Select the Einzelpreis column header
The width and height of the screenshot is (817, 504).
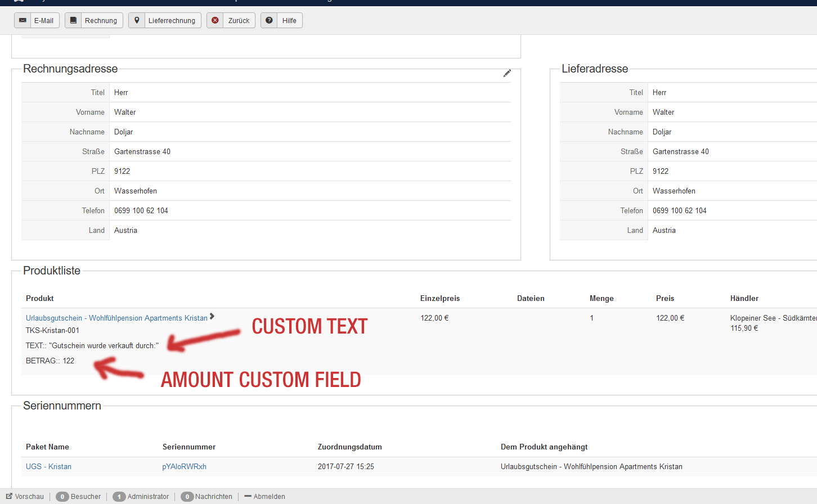point(440,299)
